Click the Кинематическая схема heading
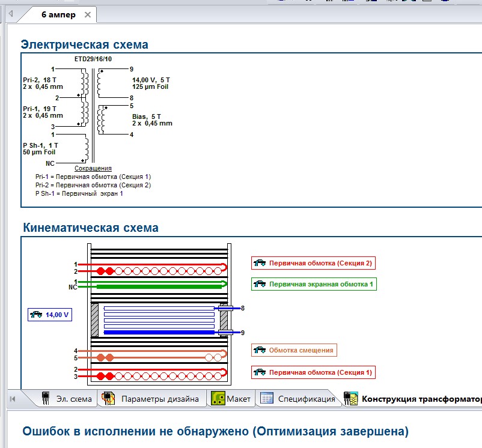482x448 pixels. [90, 228]
